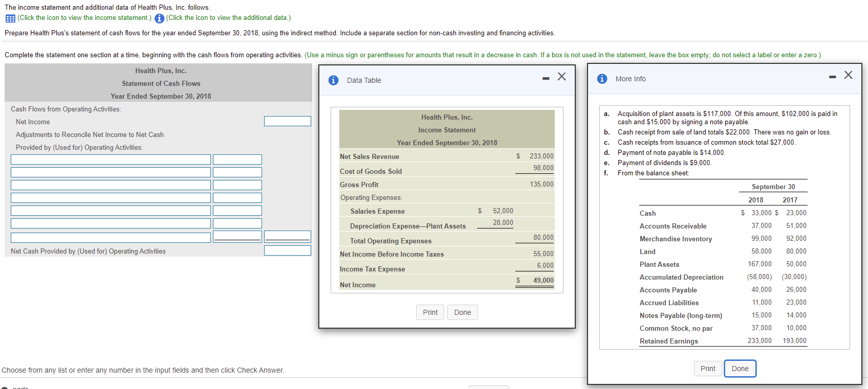Click the info icon beside Data Table title
868x389 pixels.
(333, 80)
